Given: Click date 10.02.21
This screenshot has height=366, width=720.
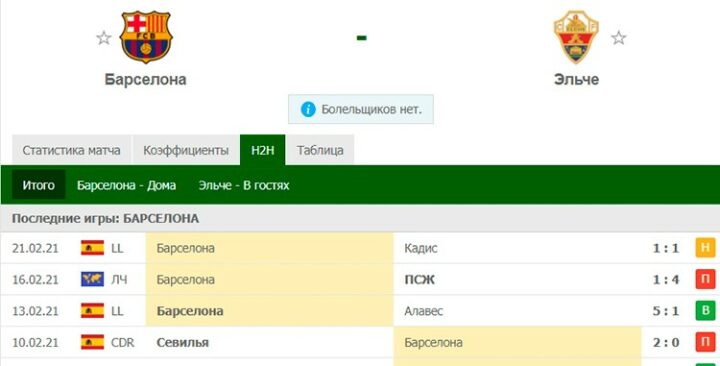Looking at the screenshot, I should click(35, 342).
